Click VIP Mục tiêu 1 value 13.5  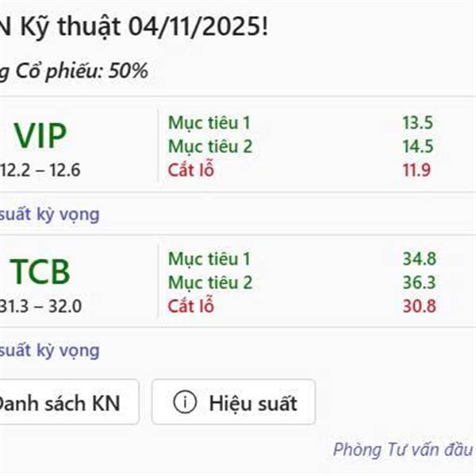[x=417, y=123]
